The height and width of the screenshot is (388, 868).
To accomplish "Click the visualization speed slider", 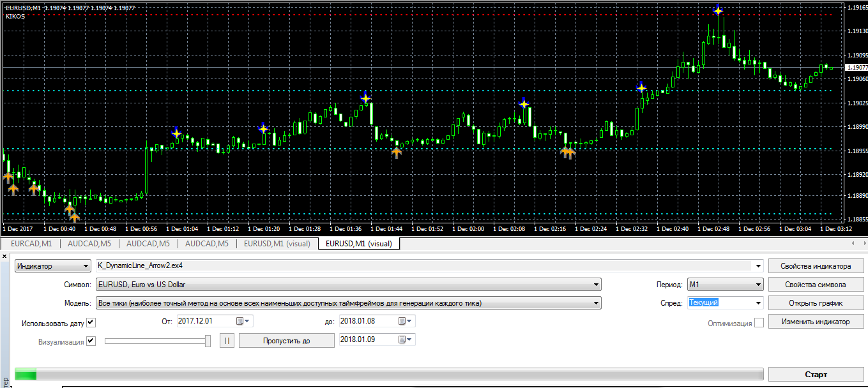I will 157,341.
